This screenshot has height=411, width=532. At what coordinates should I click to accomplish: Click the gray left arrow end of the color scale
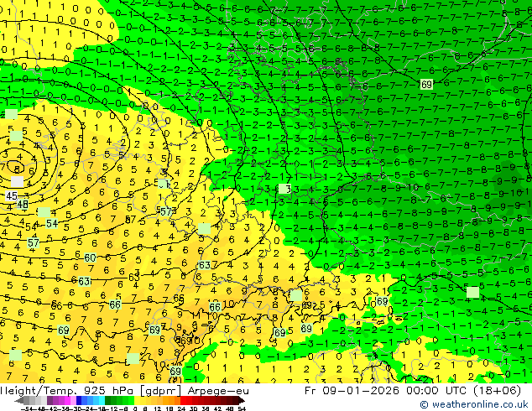pos(18,401)
